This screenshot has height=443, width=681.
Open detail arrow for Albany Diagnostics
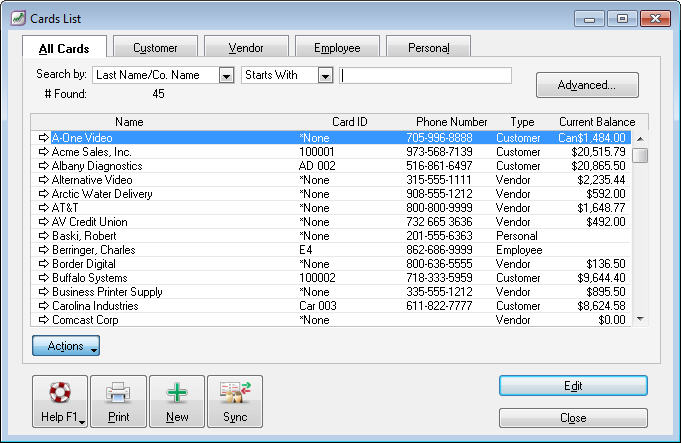tap(43, 165)
